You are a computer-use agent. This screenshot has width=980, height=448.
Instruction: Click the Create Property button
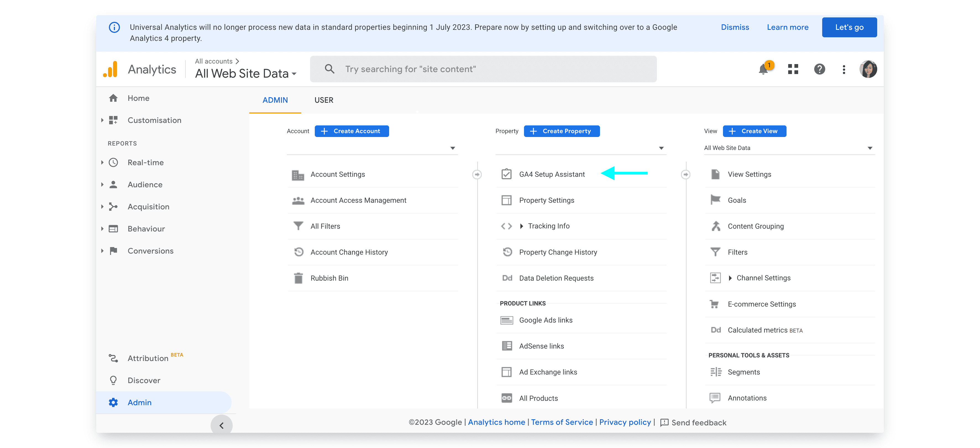(562, 131)
